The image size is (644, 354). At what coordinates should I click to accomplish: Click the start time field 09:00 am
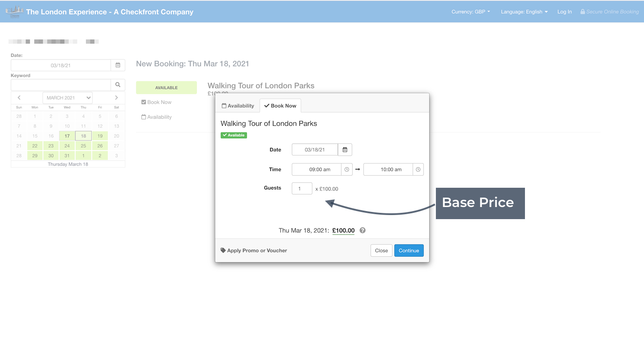(x=316, y=169)
